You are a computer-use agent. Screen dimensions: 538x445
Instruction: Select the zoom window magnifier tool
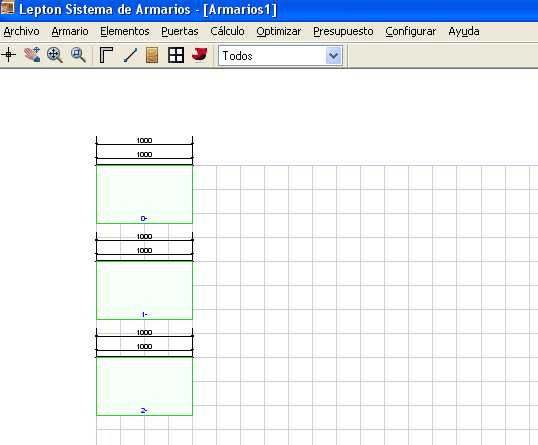click(78, 55)
